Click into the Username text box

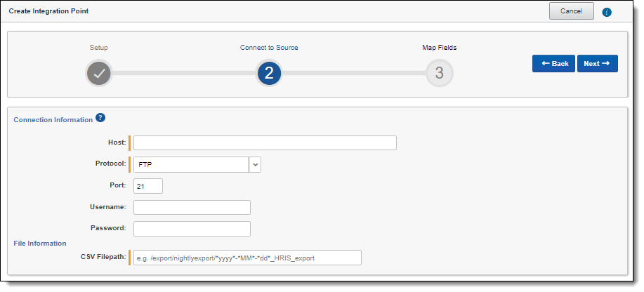[192, 207]
